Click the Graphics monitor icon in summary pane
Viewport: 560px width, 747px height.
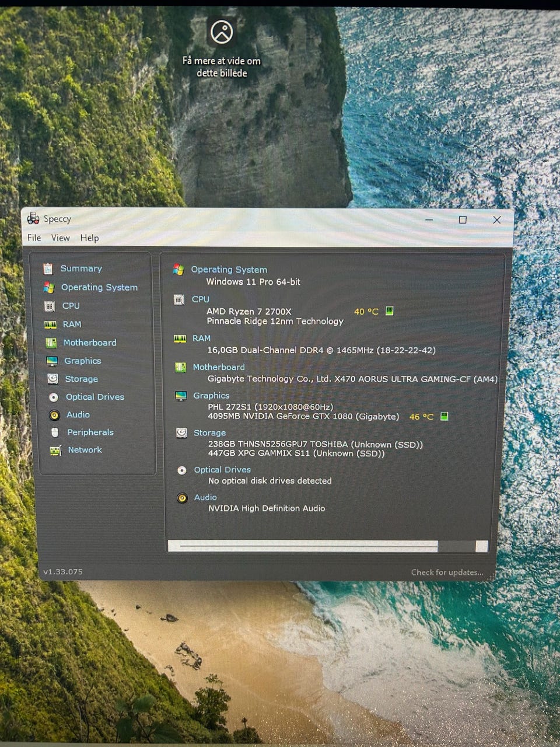tap(181, 396)
